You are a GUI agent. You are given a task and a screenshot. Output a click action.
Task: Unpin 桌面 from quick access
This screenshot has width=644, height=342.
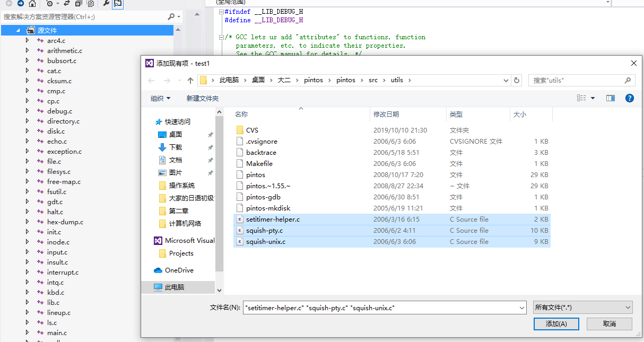[211, 134]
